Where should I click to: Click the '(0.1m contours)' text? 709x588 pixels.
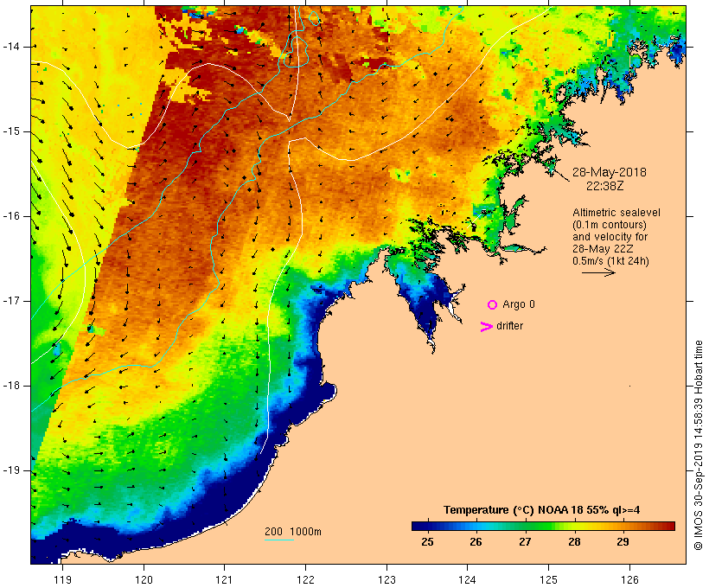(610, 225)
